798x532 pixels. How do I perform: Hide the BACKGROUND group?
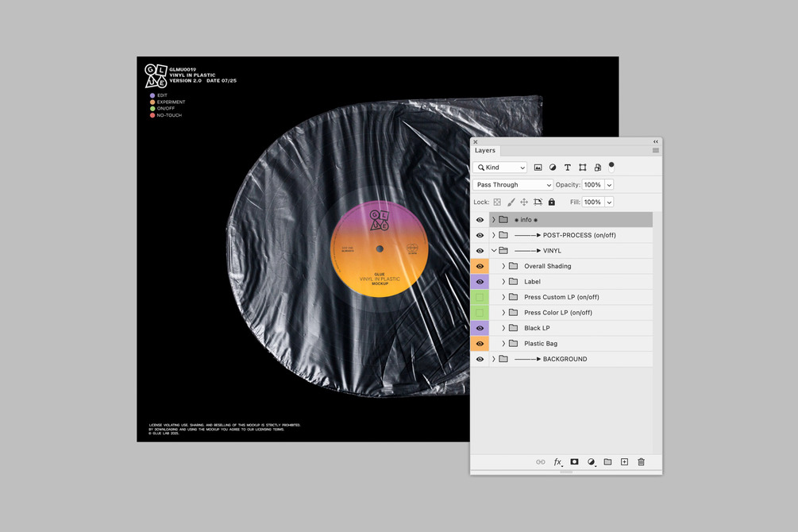[x=480, y=359]
